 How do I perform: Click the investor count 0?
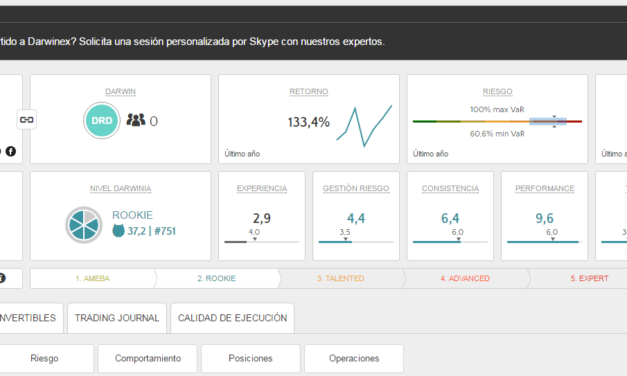(154, 121)
